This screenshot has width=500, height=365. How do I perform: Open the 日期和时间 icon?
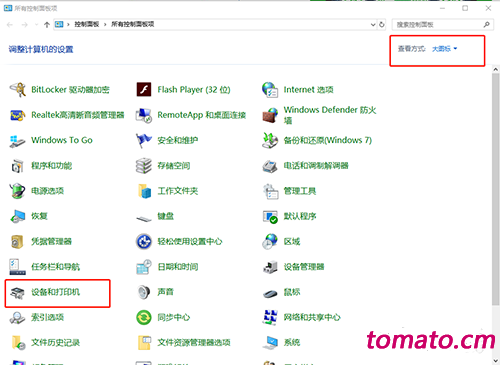tap(144, 267)
